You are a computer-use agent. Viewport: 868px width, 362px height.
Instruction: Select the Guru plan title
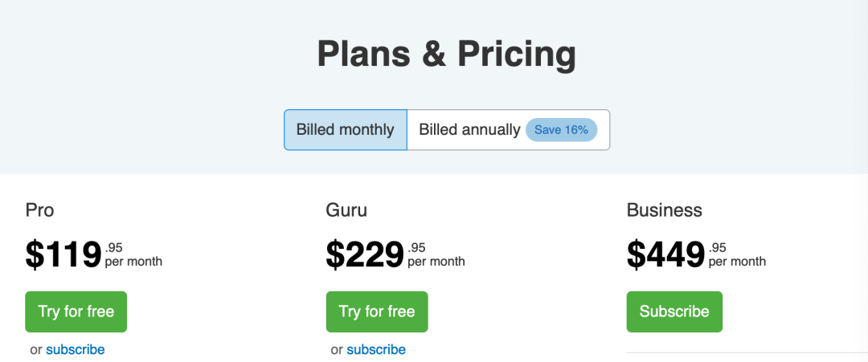click(346, 210)
